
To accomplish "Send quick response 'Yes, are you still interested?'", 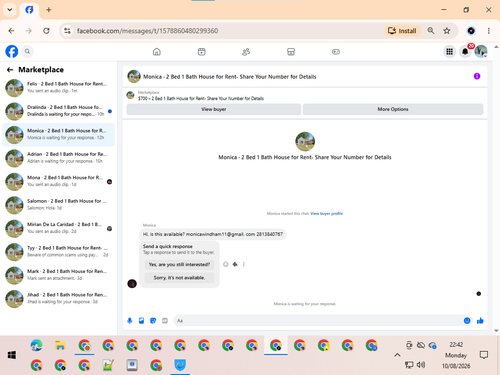I will 179,264.
